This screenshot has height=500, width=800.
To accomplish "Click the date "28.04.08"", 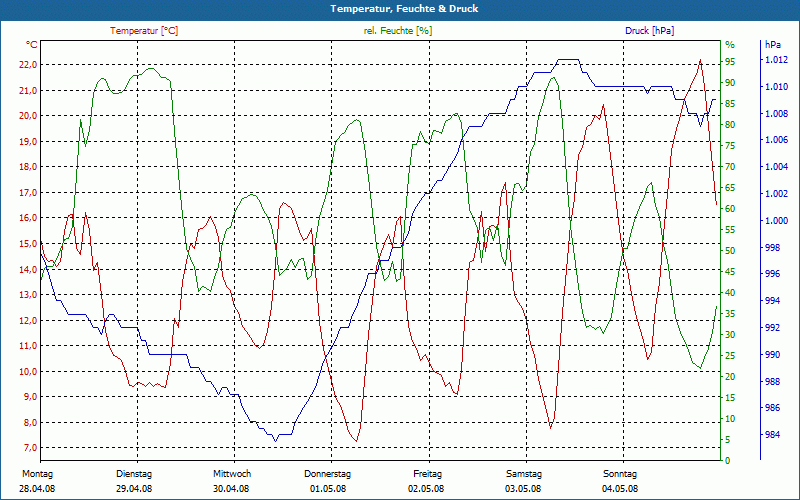I will coord(37,489).
